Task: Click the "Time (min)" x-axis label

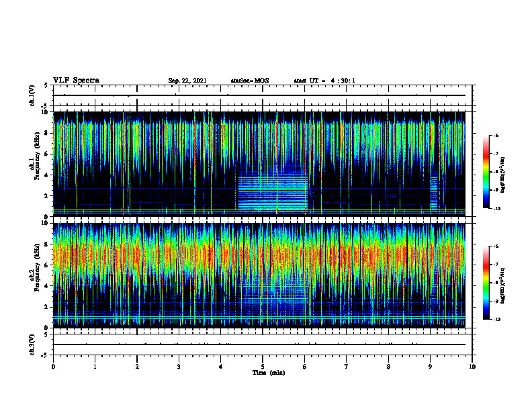Action: [x=269, y=373]
